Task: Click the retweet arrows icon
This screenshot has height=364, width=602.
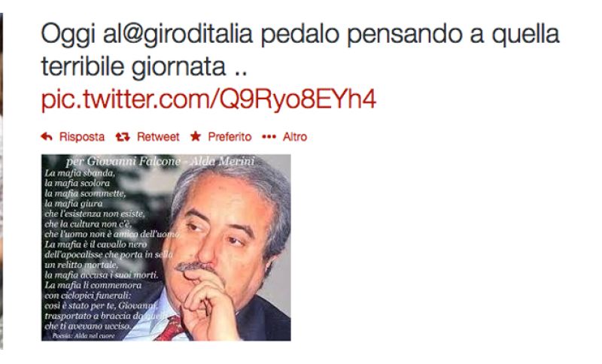Action: [123, 137]
